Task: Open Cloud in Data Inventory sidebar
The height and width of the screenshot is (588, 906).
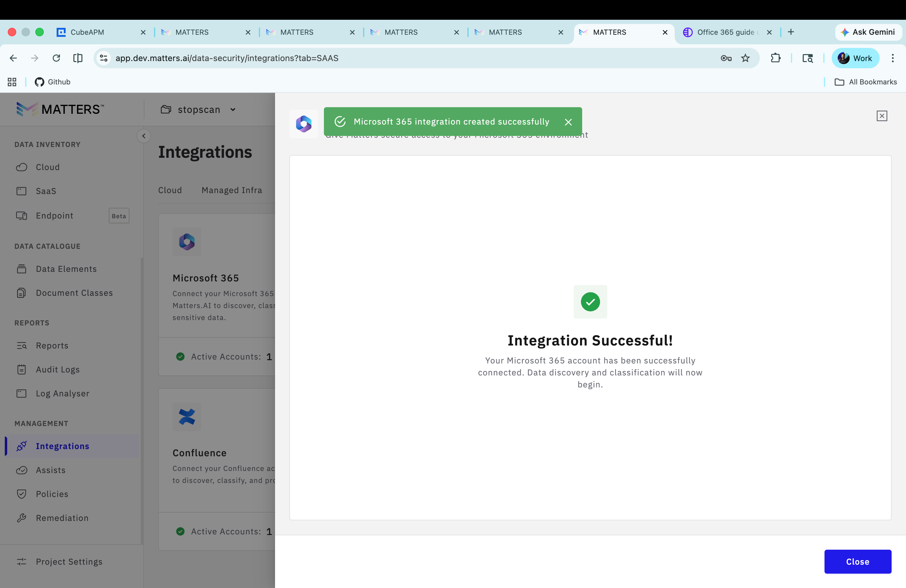Action: click(48, 167)
